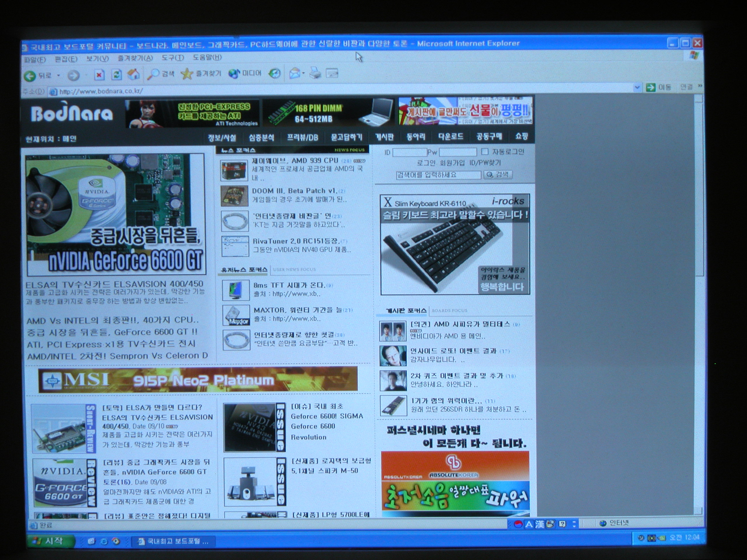Click the site search (검색) button
747x560 pixels.
point(498,174)
